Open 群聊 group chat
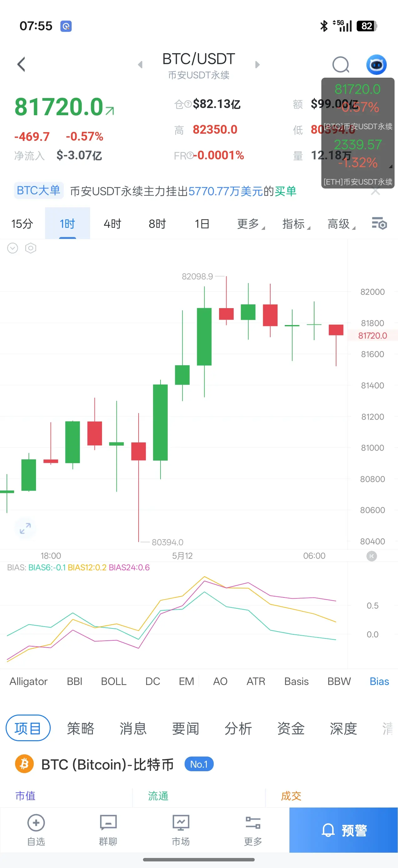 (x=108, y=830)
